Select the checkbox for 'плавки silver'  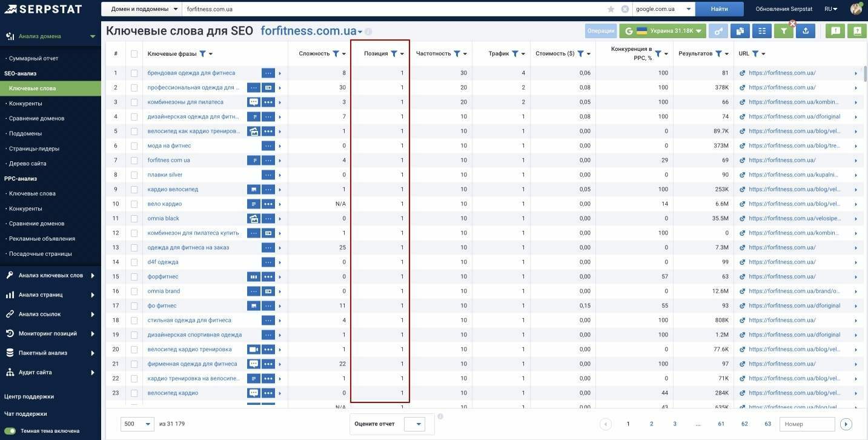pos(134,175)
